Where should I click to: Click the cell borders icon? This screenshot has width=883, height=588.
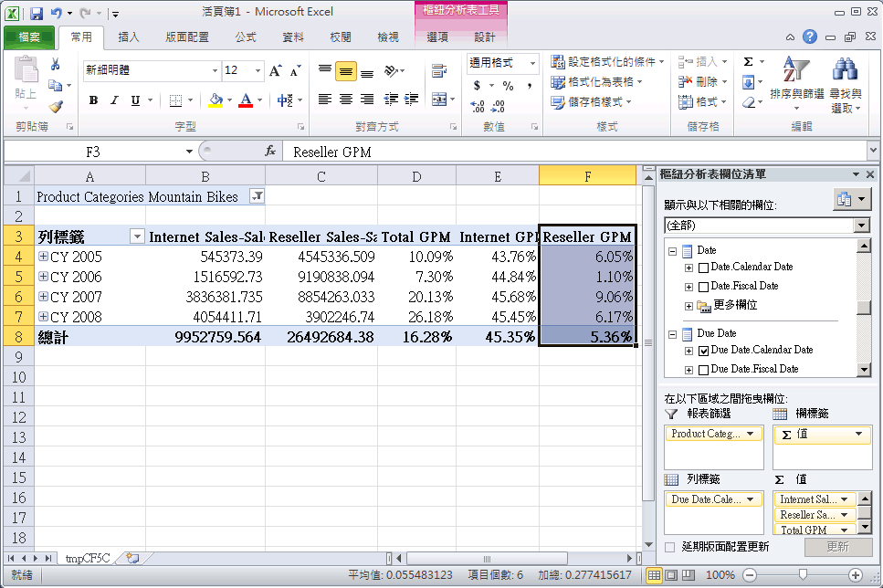[x=175, y=100]
